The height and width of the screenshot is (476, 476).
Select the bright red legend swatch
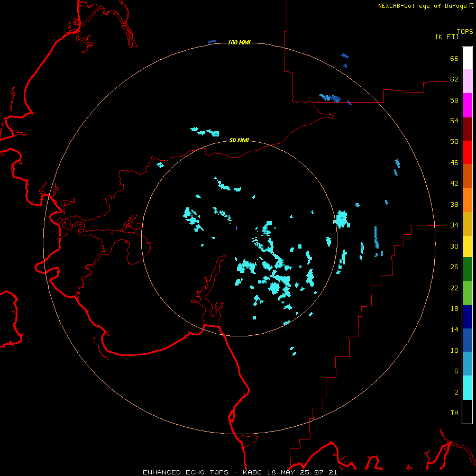(467, 152)
